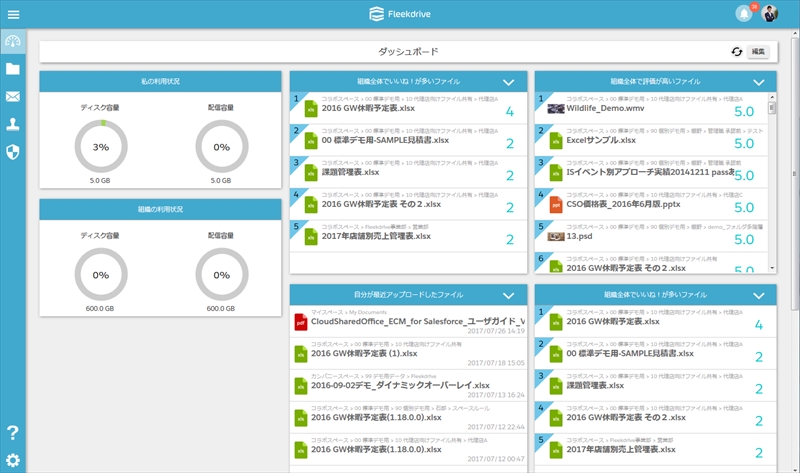Expand the top 組織全体でいいね!が多いファイル panel dropdown
The height and width of the screenshot is (473, 800).
tap(508, 82)
